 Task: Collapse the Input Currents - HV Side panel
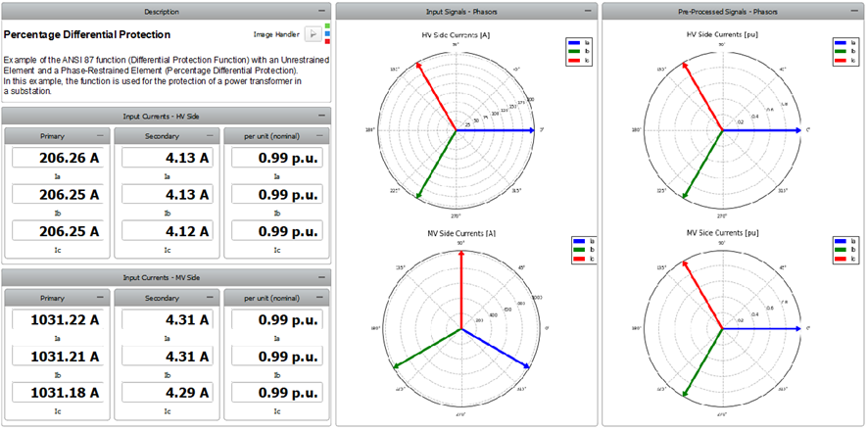(322, 116)
